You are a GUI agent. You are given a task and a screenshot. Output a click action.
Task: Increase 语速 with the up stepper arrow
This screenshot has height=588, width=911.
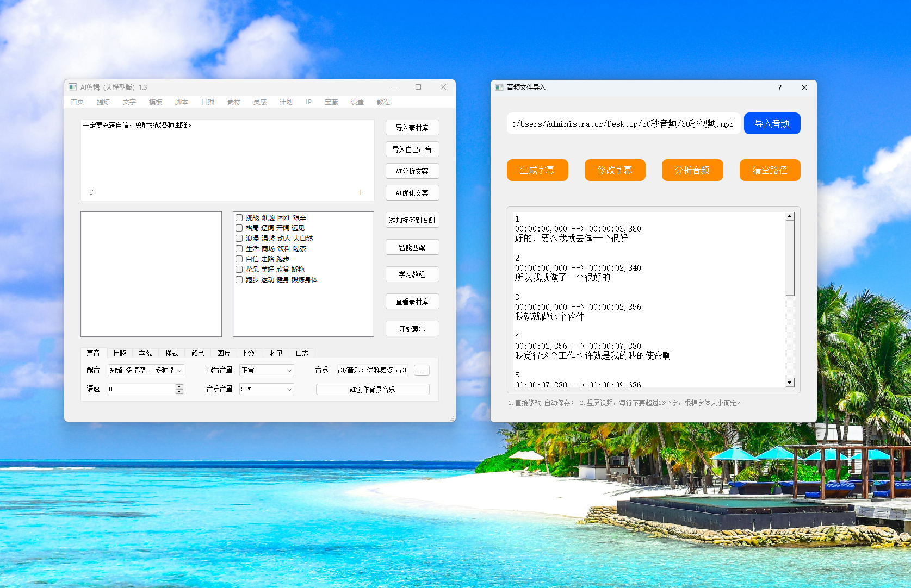coord(179,386)
